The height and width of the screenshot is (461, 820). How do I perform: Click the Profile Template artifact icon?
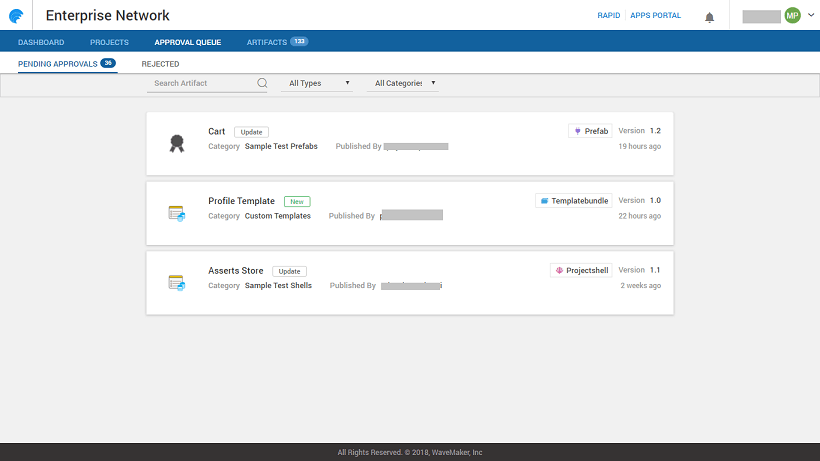click(177, 213)
